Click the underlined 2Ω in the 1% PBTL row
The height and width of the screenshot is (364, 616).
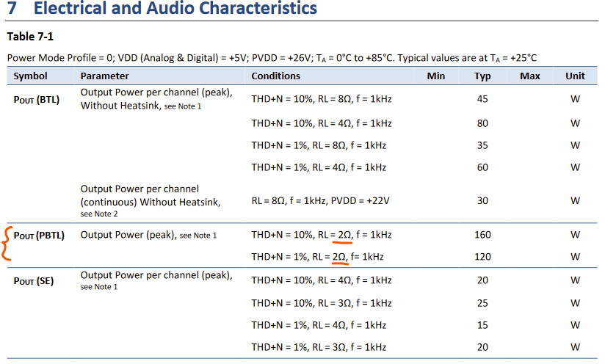coord(339,257)
